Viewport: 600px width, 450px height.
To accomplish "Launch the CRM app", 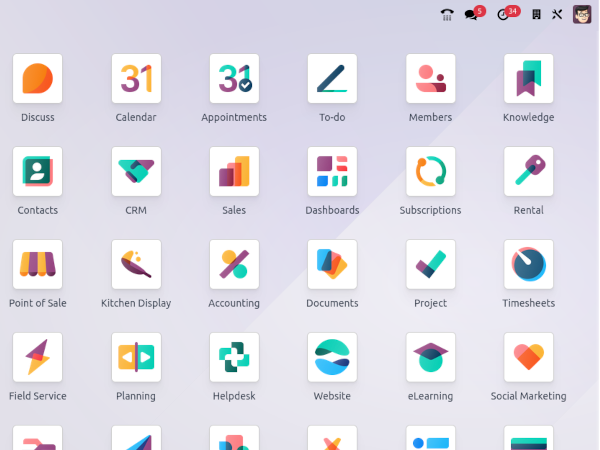I will (x=136, y=171).
